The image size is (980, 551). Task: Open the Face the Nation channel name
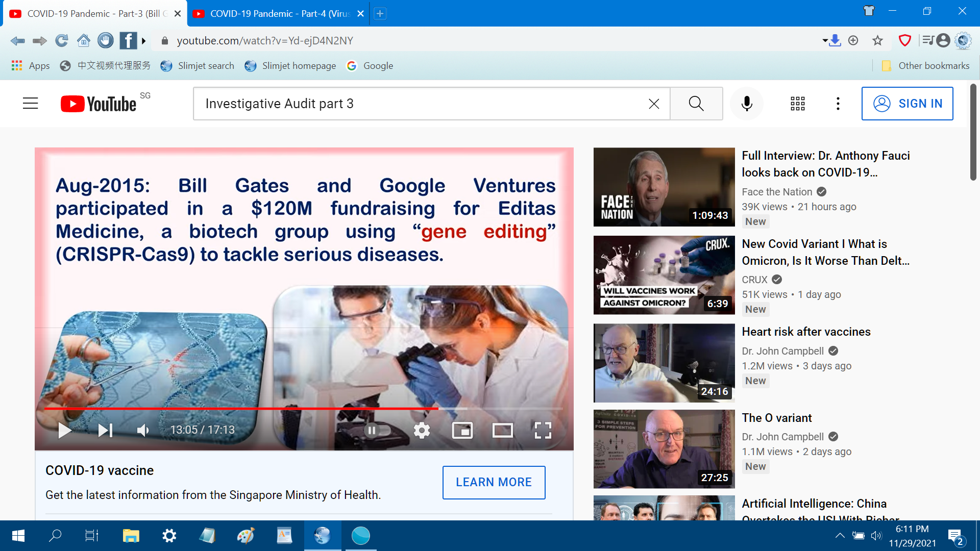(x=777, y=192)
